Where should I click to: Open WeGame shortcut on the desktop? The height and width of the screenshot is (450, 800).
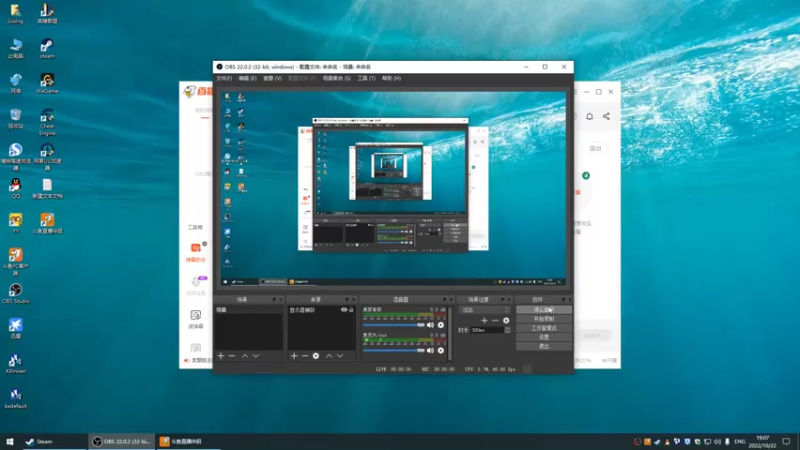47,84
